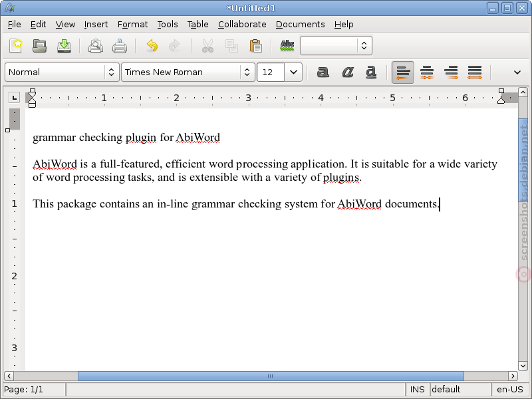Copy selection using the Copy icon
Image resolution: width=532 pixels, height=399 pixels.
[x=231, y=45]
